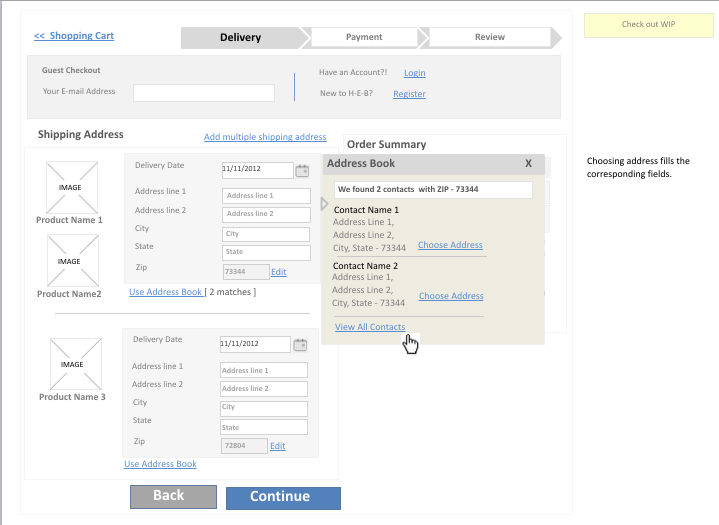This screenshot has width=719, height=525.
Task: Click first shipment's City field
Action: coord(266,234)
